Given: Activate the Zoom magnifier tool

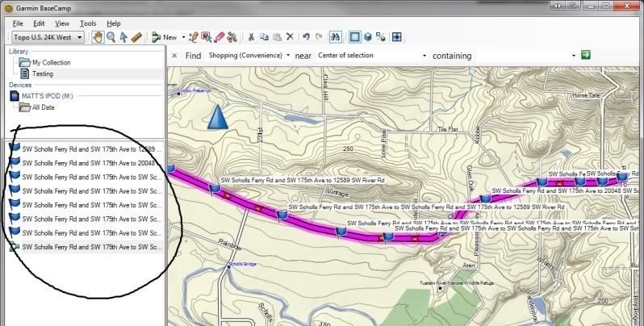Looking at the screenshot, I should point(111,37).
